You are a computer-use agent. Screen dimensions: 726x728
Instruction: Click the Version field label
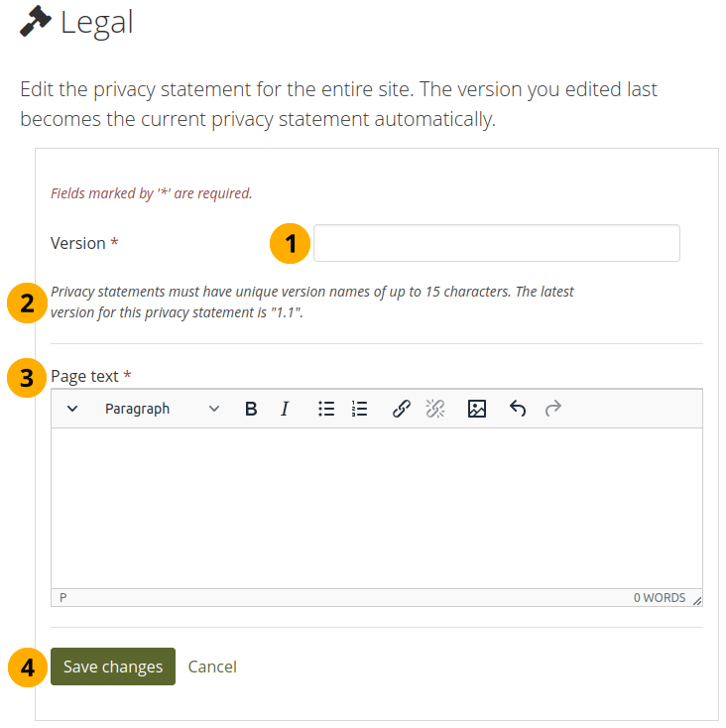78,243
